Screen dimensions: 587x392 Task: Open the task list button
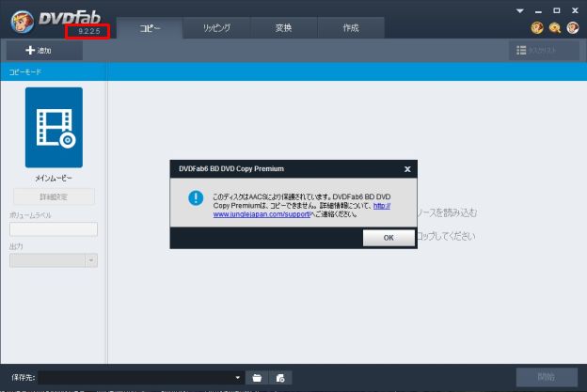click(x=544, y=50)
